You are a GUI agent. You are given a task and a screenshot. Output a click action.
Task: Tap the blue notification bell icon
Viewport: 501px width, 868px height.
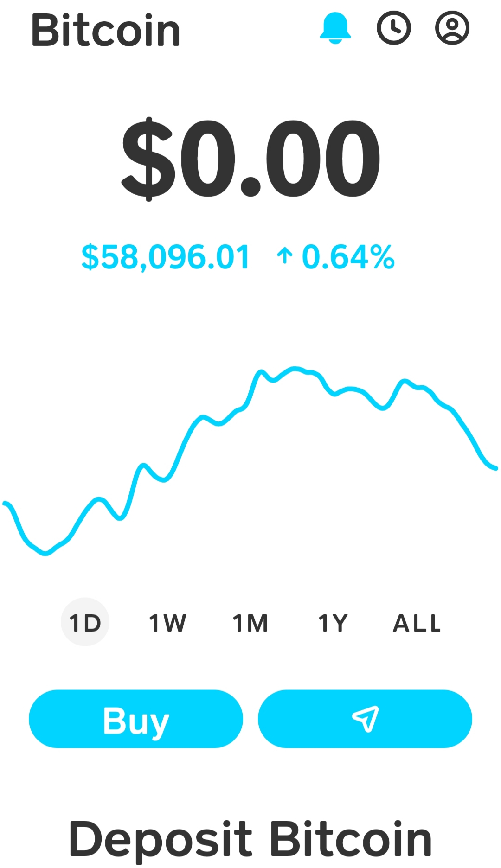pos(335,28)
